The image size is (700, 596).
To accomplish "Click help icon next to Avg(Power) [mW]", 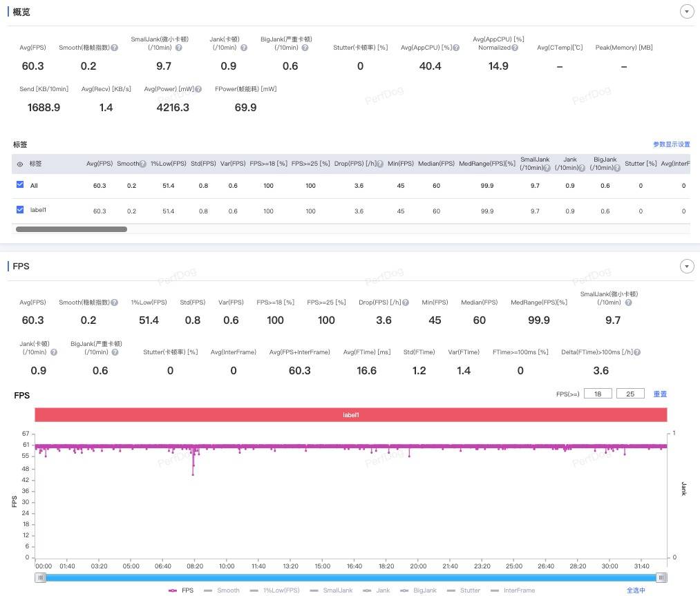I will 198,89.
